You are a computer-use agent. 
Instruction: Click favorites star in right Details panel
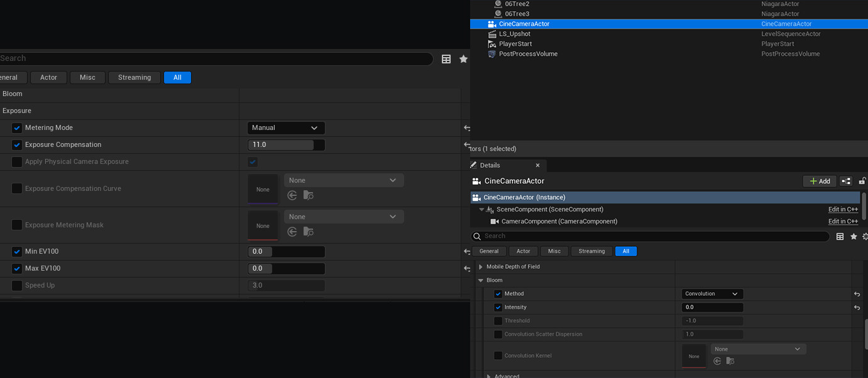point(854,237)
